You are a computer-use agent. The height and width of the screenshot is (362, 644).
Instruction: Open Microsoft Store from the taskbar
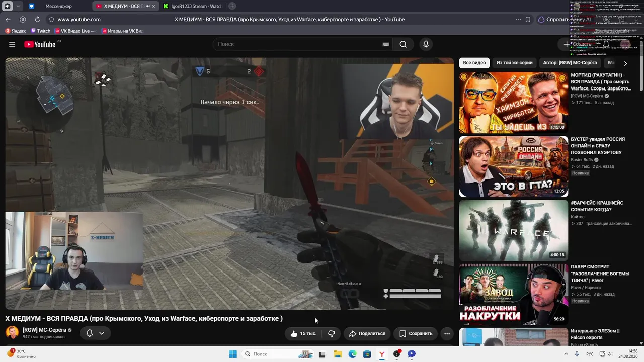[367, 354]
